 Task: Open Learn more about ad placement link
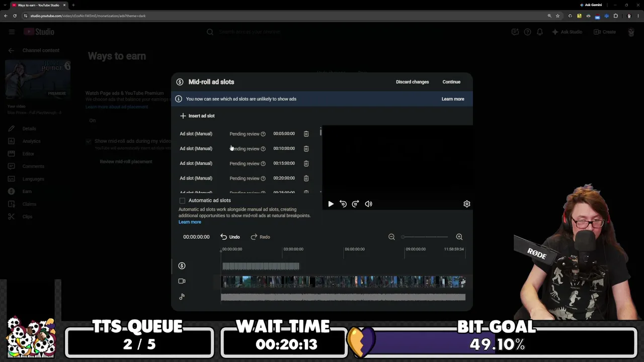pos(117,107)
